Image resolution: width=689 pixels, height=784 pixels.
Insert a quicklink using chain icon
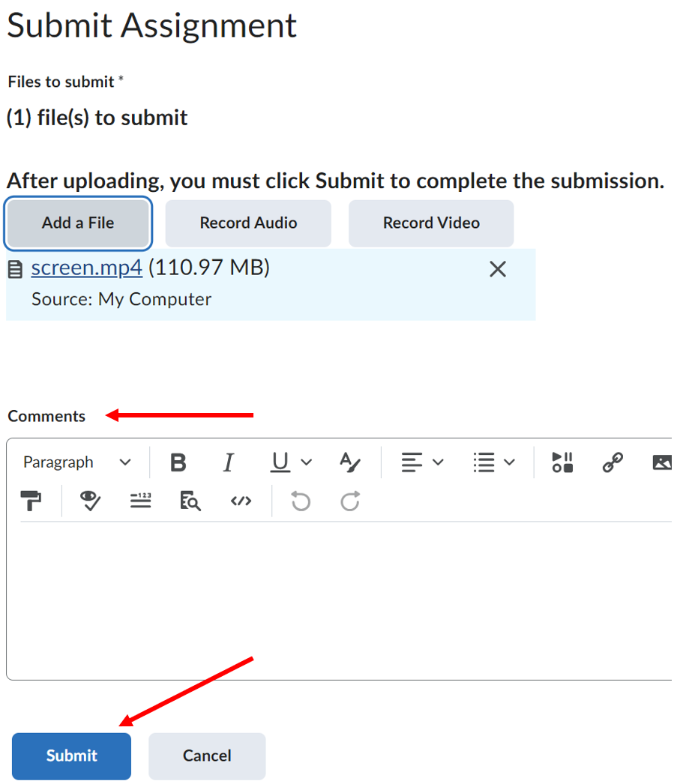point(613,462)
